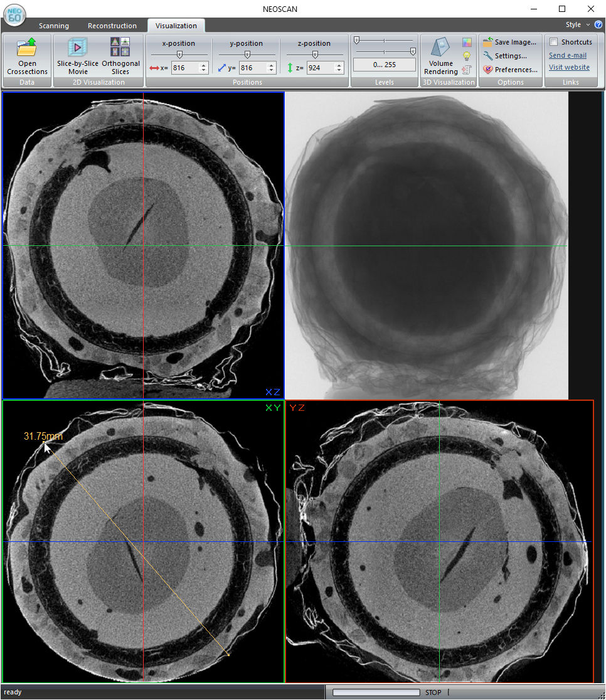Open Preferences from the Options group
This screenshot has width=606, height=700.
click(x=487, y=70)
